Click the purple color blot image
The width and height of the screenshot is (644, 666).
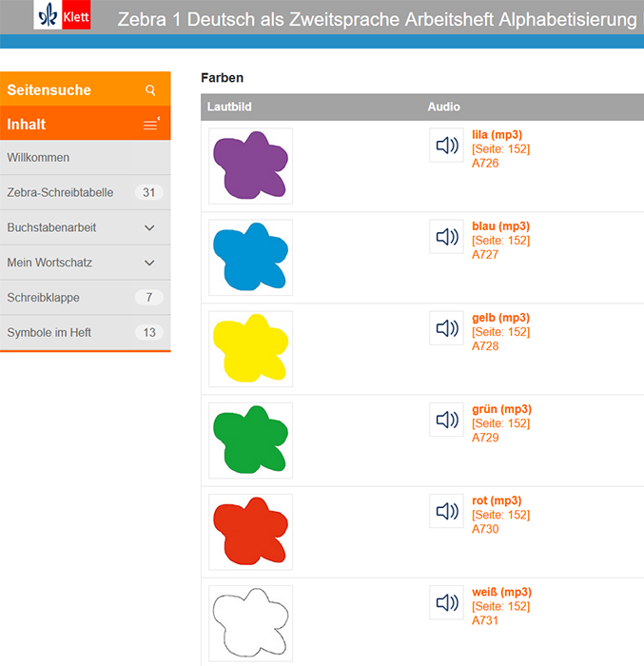coord(250,166)
